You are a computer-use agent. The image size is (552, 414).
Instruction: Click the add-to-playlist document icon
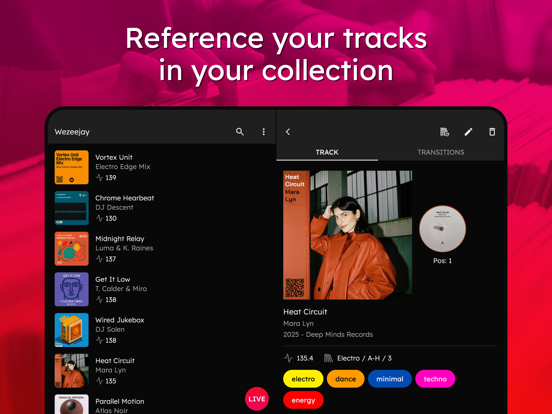coord(444,132)
